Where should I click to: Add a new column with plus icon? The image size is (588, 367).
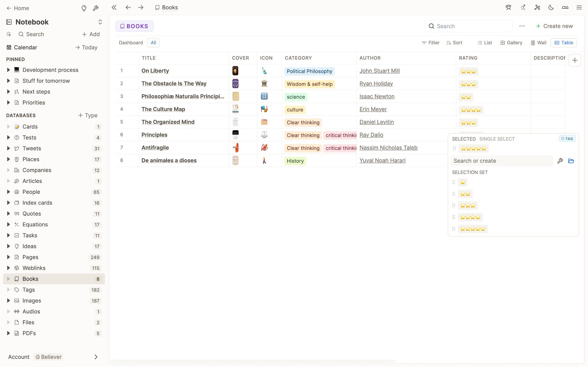tap(575, 60)
